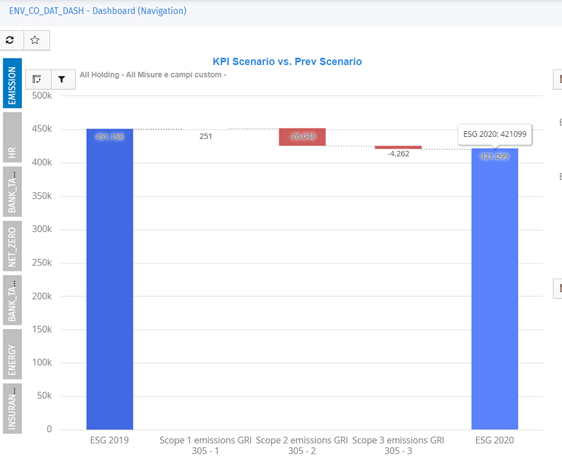Click the chart export options icon
This screenshot has width=562, height=472.
[38, 79]
